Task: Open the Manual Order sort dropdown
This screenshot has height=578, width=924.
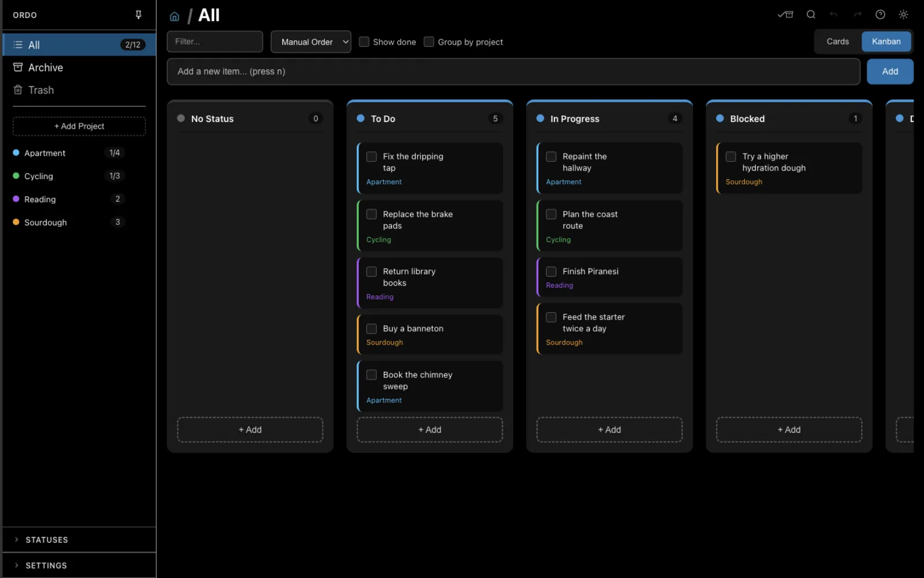Action: tap(311, 42)
